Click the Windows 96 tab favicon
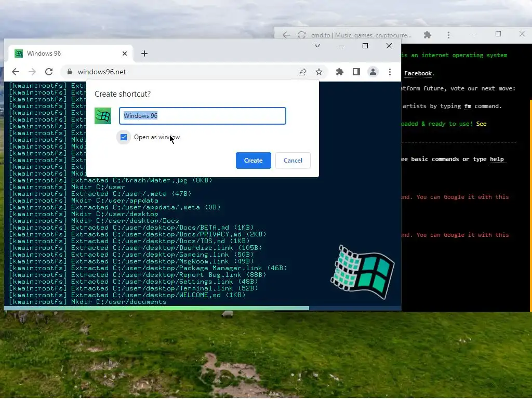Viewport: 532px width, 399px height. point(19,54)
